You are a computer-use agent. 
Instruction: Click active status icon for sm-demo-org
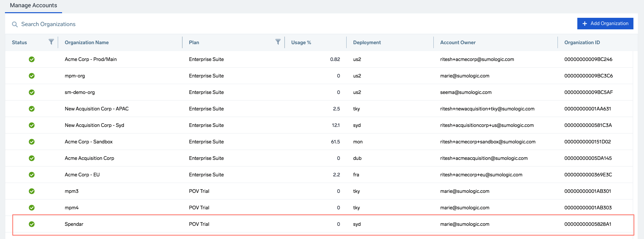click(x=32, y=92)
